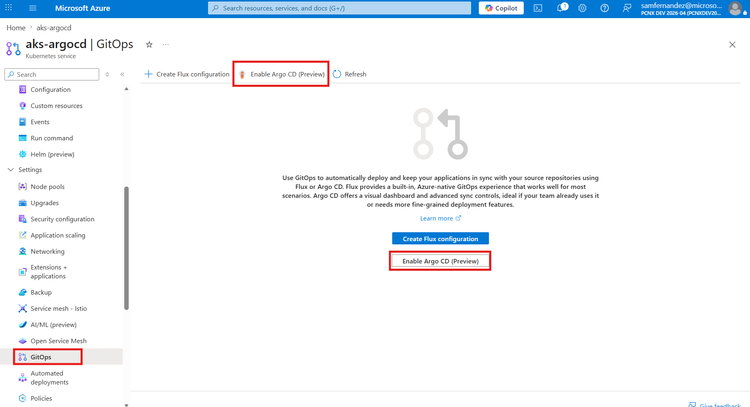Collapse the sidebar with double chevron

122,75
